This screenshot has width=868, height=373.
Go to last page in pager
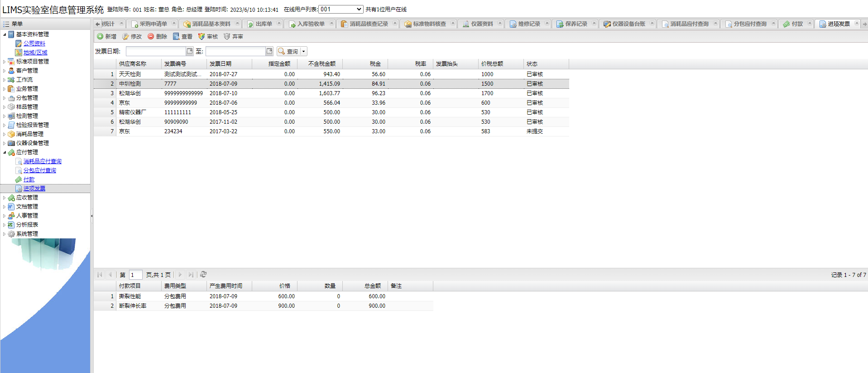191,274
